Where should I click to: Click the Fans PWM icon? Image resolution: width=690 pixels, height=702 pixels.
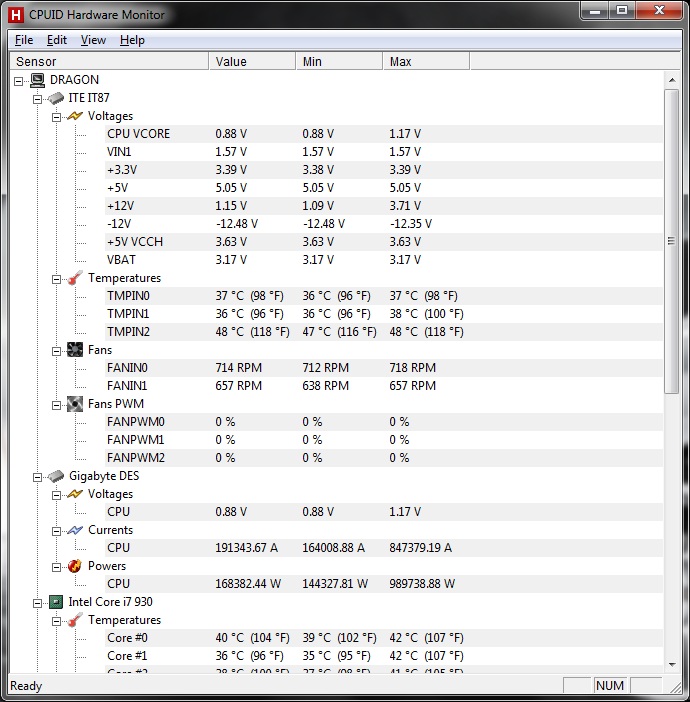point(75,404)
